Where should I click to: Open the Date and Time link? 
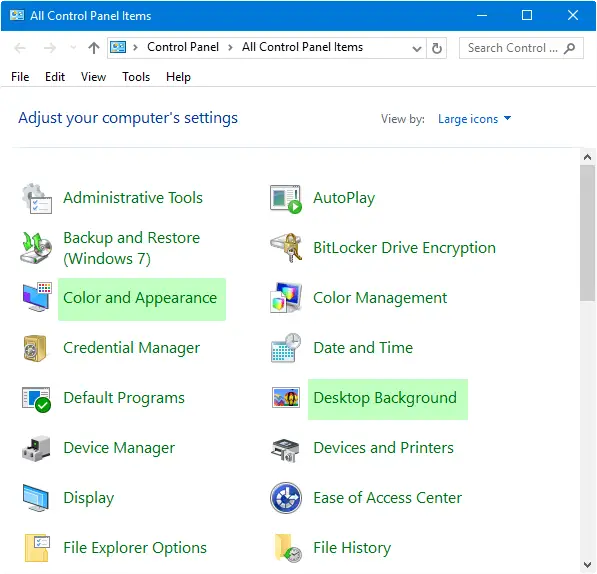(363, 348)
